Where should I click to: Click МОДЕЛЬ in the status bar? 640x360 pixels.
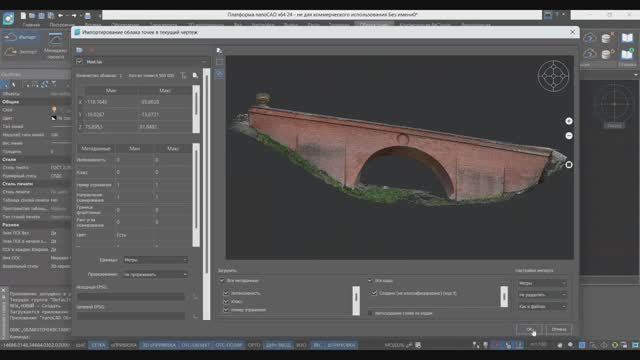click(394, 345)
